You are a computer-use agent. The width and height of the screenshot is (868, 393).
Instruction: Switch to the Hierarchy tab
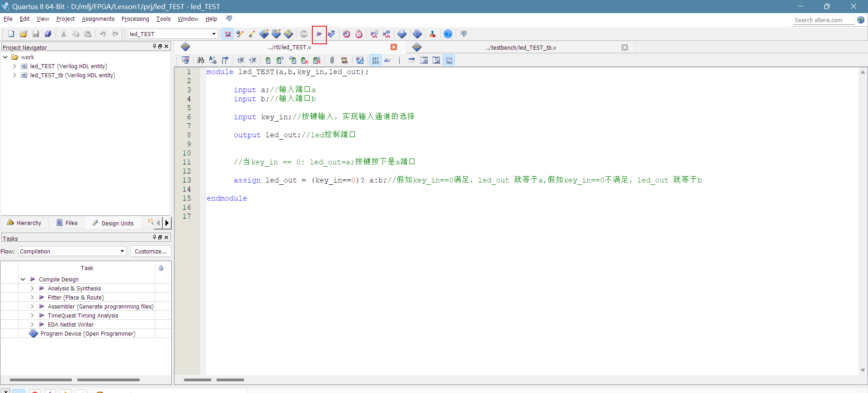point(24,223)
